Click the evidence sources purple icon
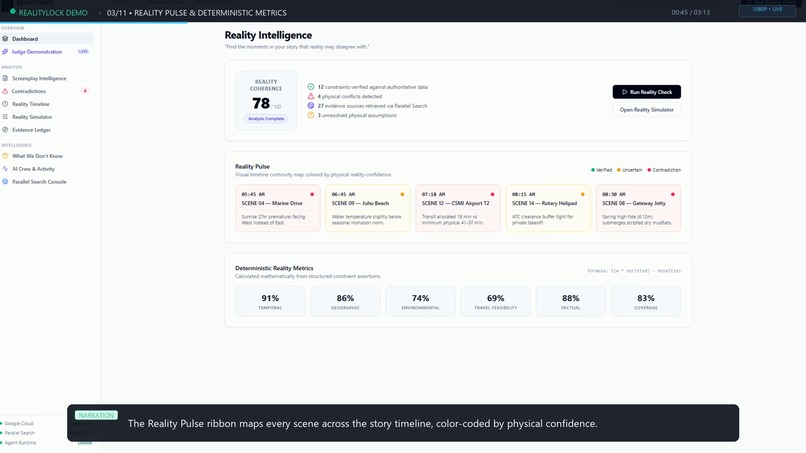 pyautogui.click(x=310, y=105)
